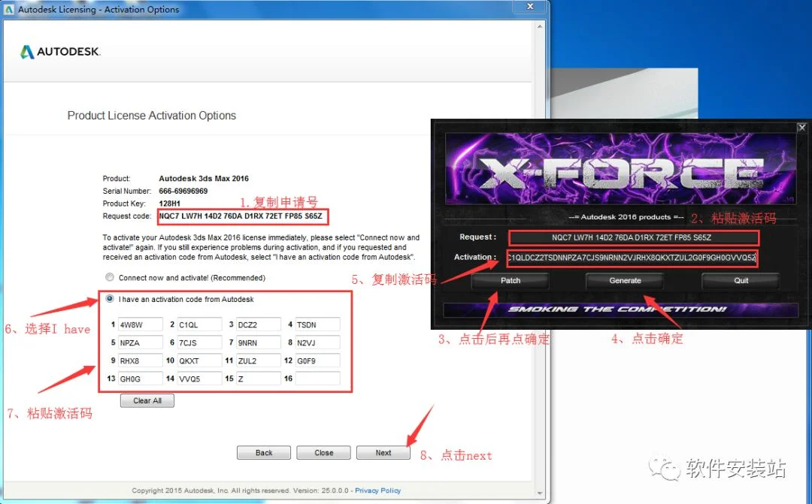
Task: Click the Request field in keygen
Action: point(633,237)
